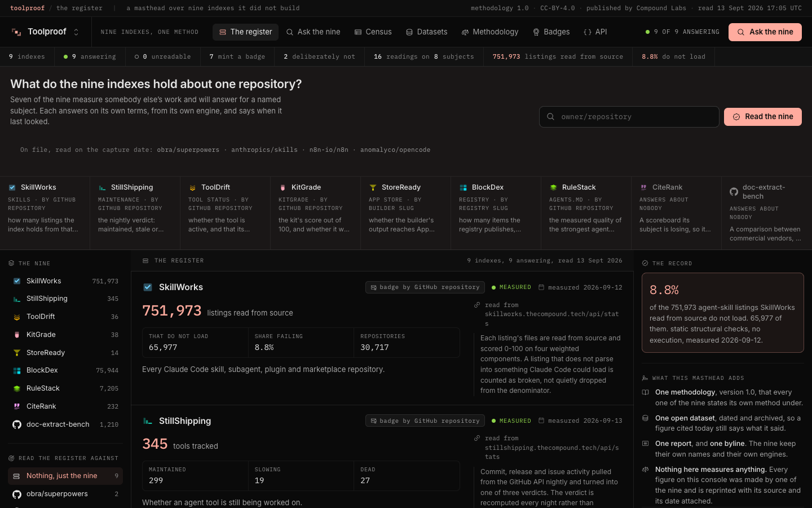Open the anthropics/skills on-file link
The image size is (812, 508).
pos(264,150)
